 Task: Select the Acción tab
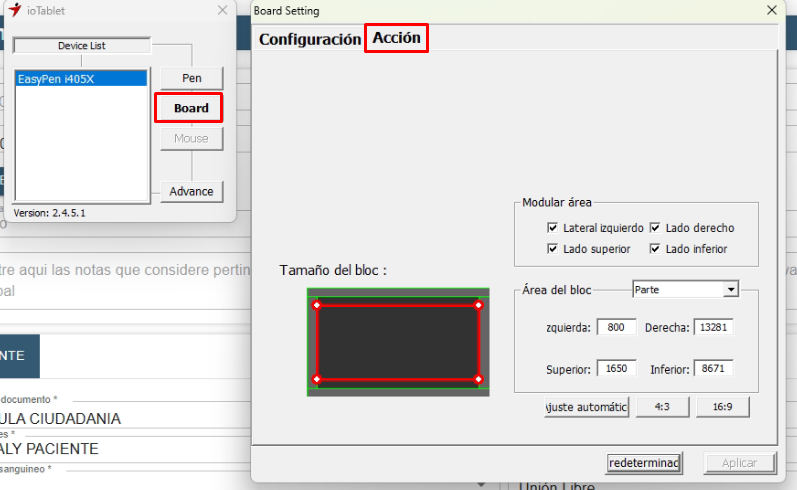coord(396,39)
